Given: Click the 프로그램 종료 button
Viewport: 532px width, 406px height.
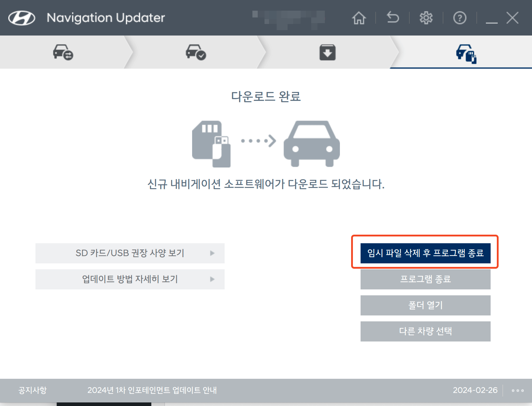Looking at the screenshot, I should pos(426,279).
